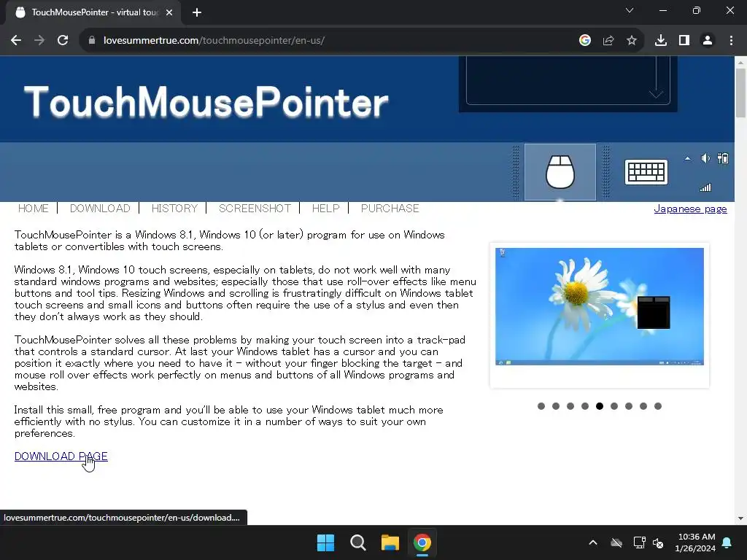Open the 10:36 AM clock calendar
Image resolution: width=747 pixels, height=560 pixels.
(695, 542)
